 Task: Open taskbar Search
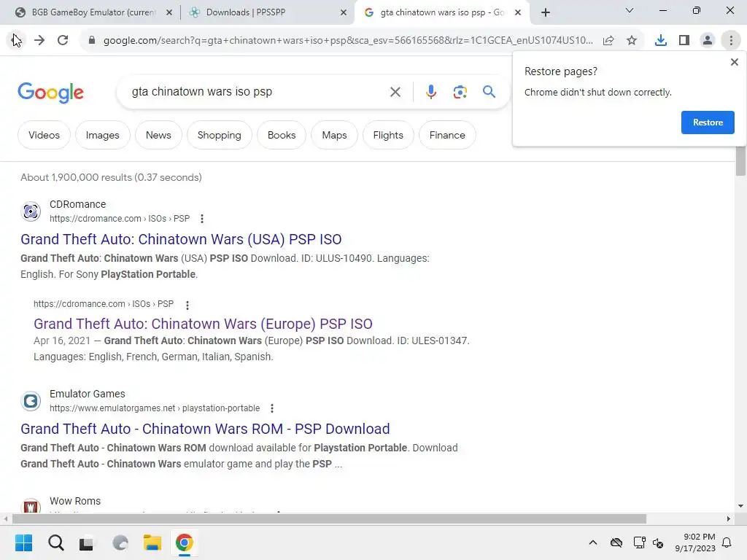[55, 542]
